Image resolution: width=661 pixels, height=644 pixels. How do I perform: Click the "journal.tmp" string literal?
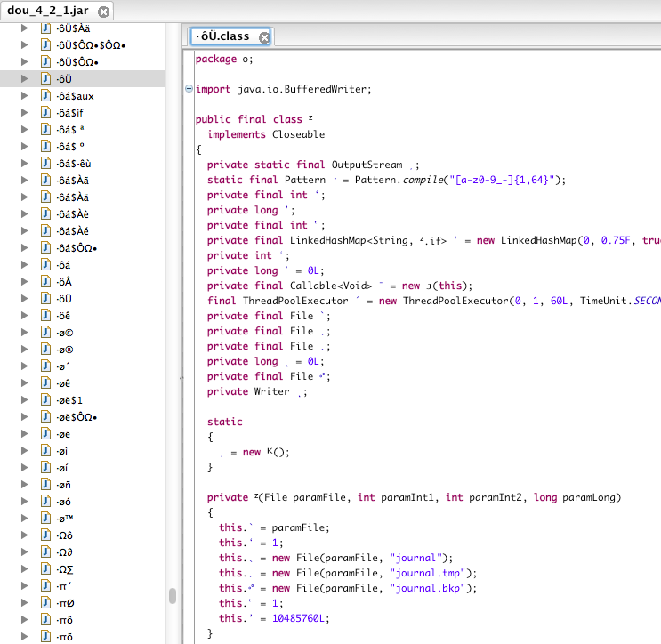coord(427,573)
